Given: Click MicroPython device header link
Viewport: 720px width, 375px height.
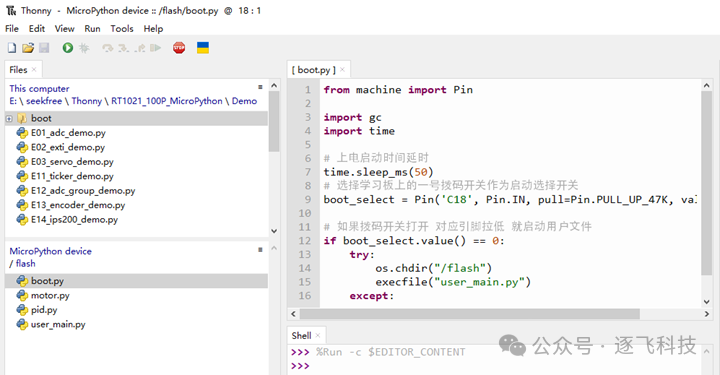Looking at the screenshot, I should 51,251.
